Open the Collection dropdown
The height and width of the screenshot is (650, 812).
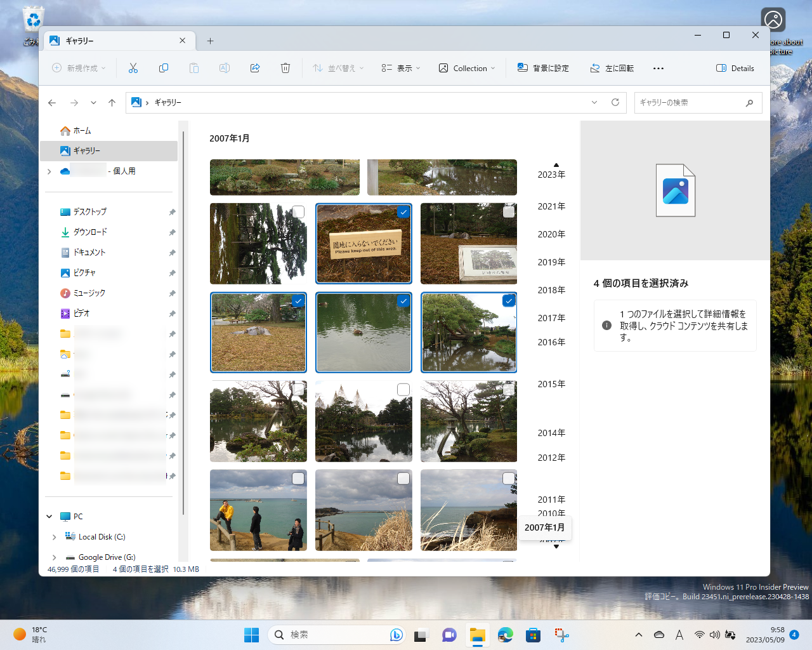[467, 68]
